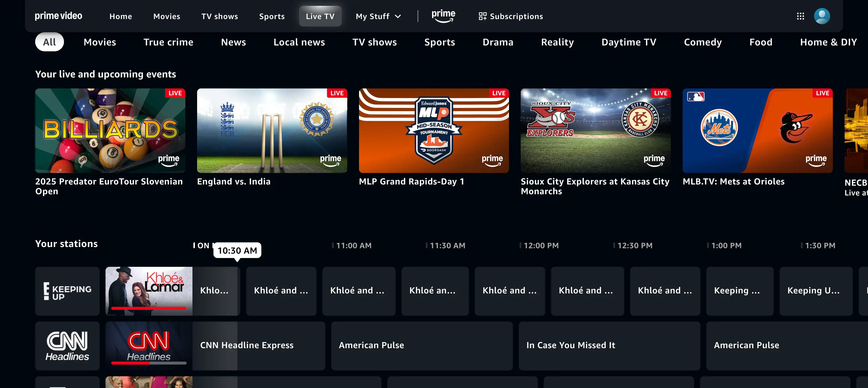Filter by Food category
Viewport: 868px width, 388px height.
761,42
